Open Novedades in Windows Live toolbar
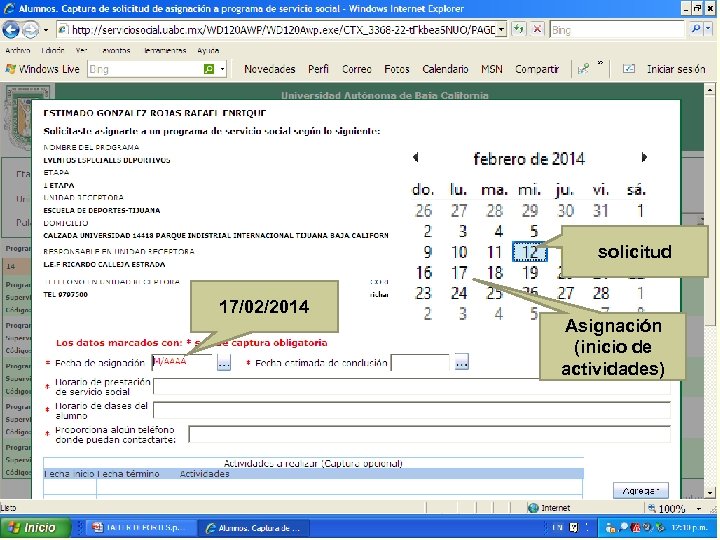This screenshot has width=720, height=540. coord(270,69)
